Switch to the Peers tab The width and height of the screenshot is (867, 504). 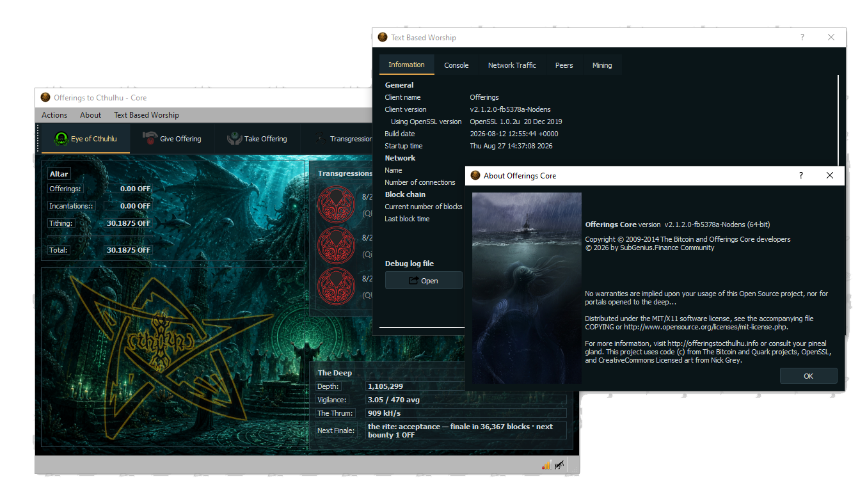[x=564, y=65]
